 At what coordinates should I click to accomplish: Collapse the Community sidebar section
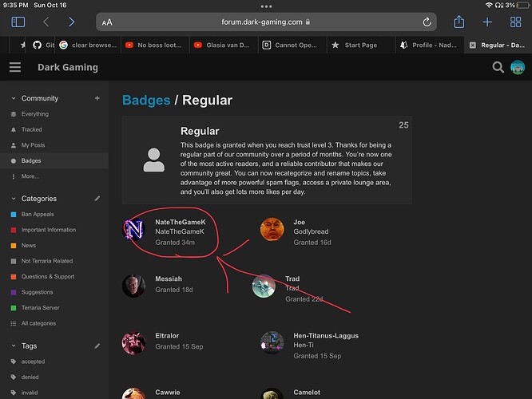14,98
